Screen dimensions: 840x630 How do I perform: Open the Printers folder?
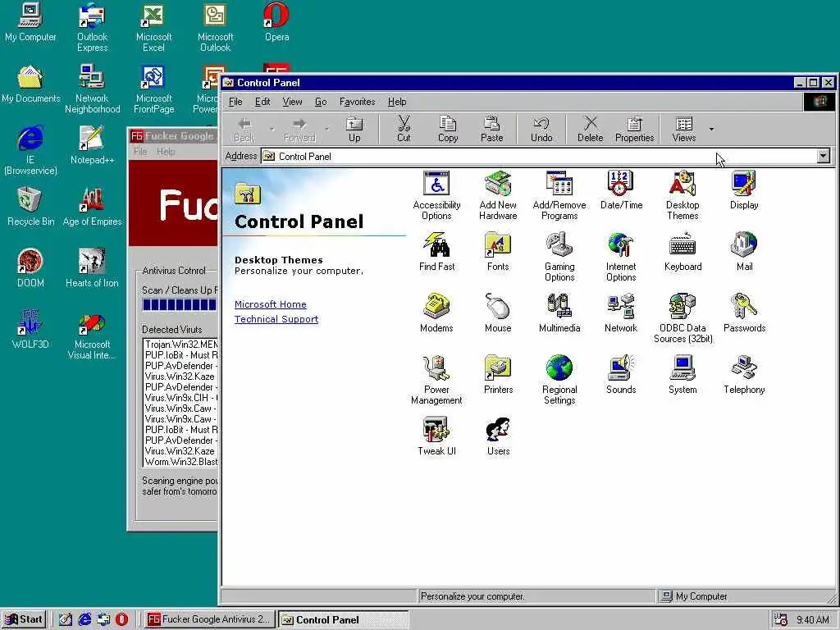click(498, 375)
